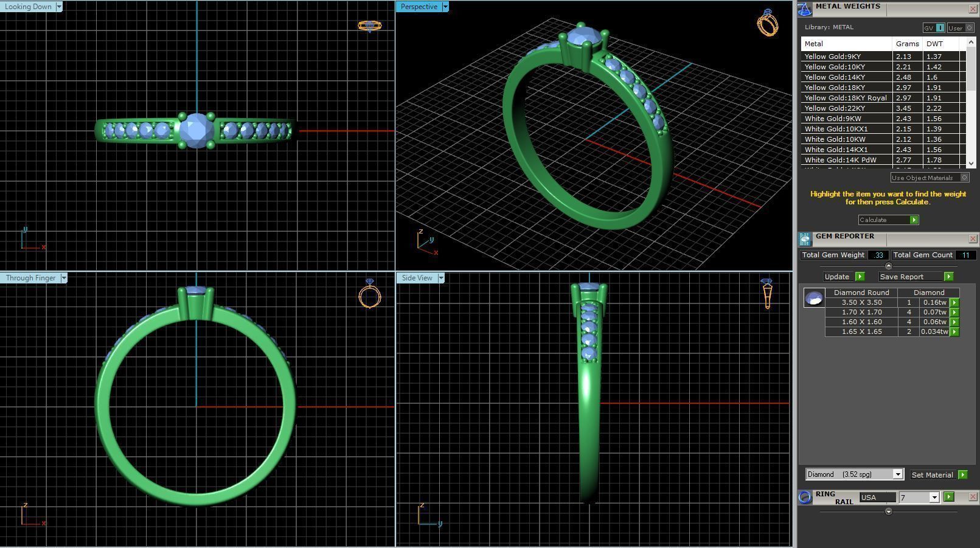Select the Looking Down viewport tab
This screenshot has height=548, width=980.
pyautogui.click(x=28, y=7)
